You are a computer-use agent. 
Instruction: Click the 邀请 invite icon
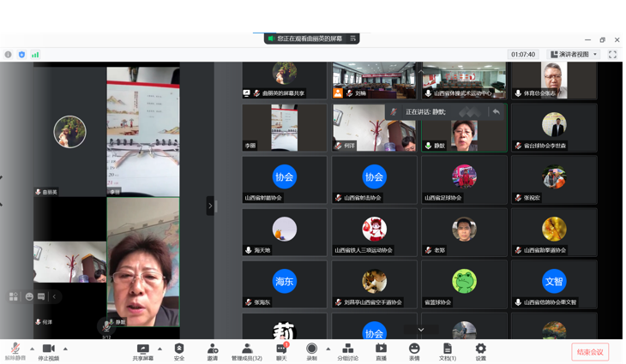[x=212, y=351]
